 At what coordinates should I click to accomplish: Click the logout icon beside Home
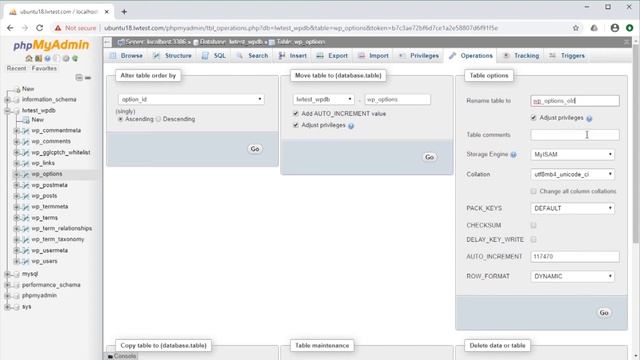pos(38,58)
